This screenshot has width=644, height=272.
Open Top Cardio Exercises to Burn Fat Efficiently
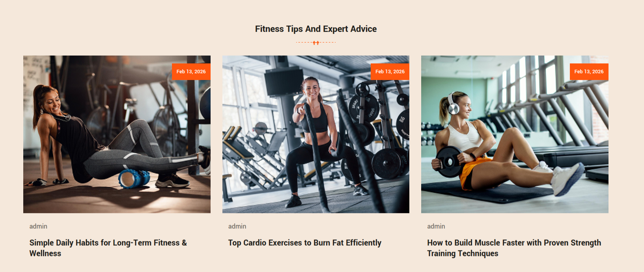tap(305, 243)
